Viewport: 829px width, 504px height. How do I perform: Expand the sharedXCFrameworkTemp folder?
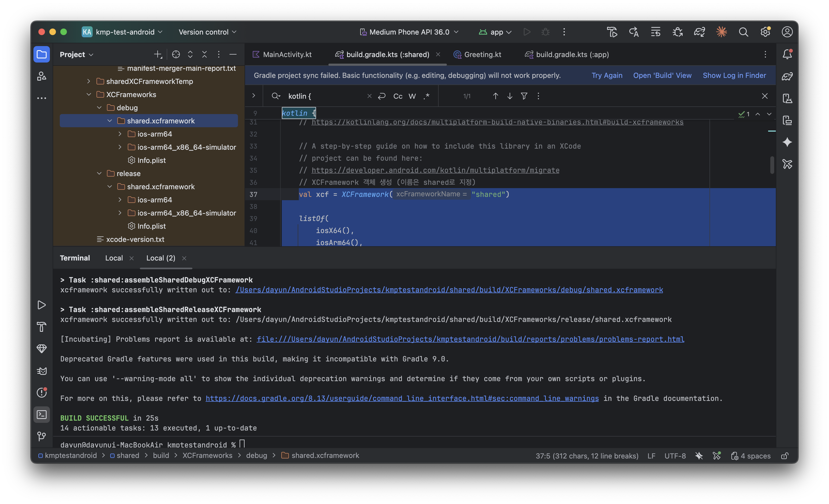point(89,81)
